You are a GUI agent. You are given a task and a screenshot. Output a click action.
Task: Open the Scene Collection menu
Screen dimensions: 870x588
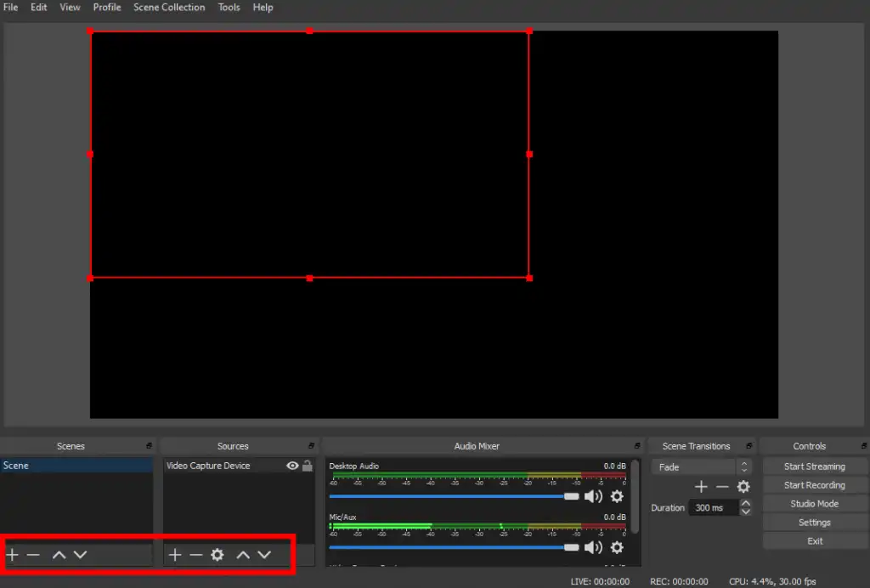click(x=169, y=7)
